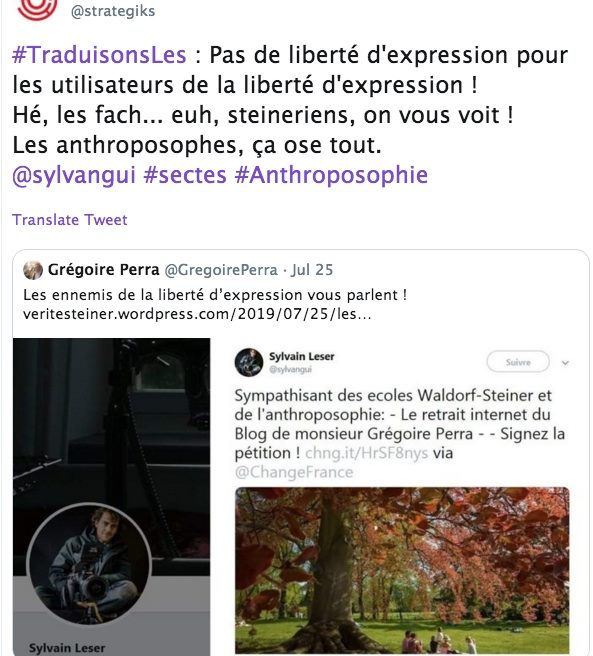Click Sylvain Leser's circular profile photo
This screenshot has height=656, width=593.
click(89, 566)
